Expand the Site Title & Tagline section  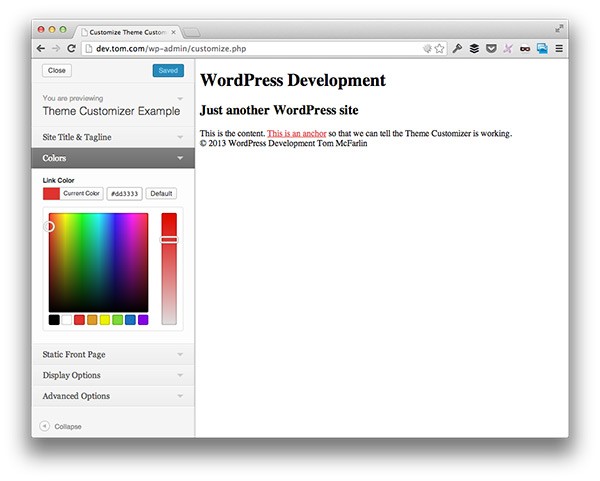point(113,137)
